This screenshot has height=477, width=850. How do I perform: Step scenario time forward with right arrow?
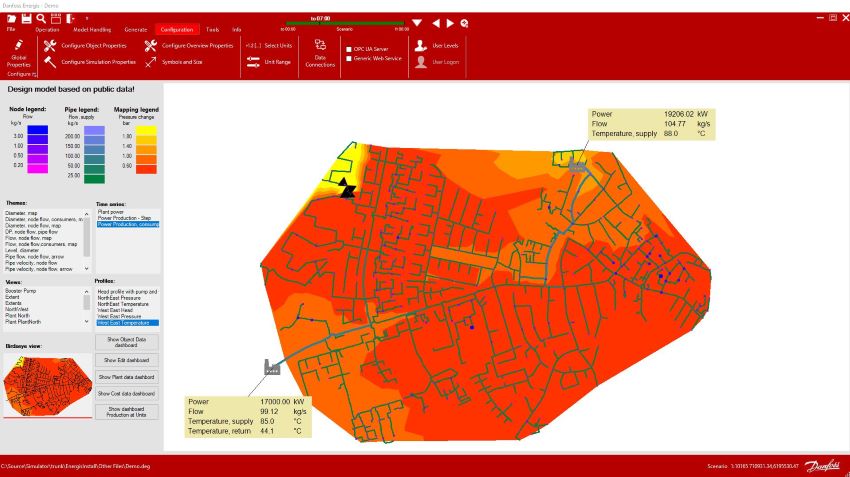click(450, 23)
